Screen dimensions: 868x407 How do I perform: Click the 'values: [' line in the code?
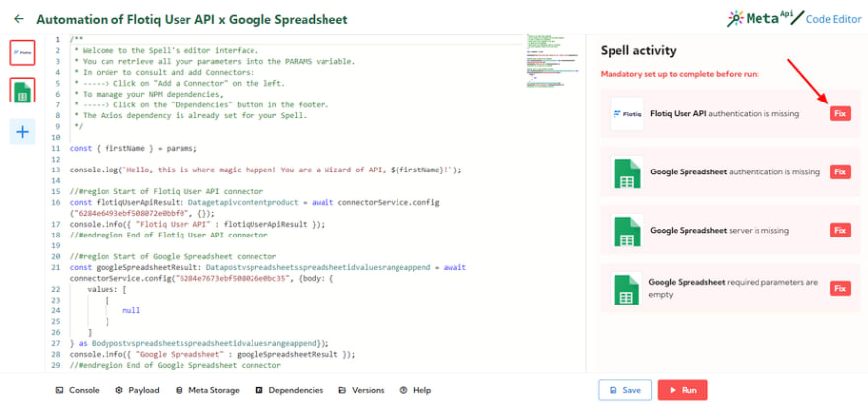(x=108, y=289)
